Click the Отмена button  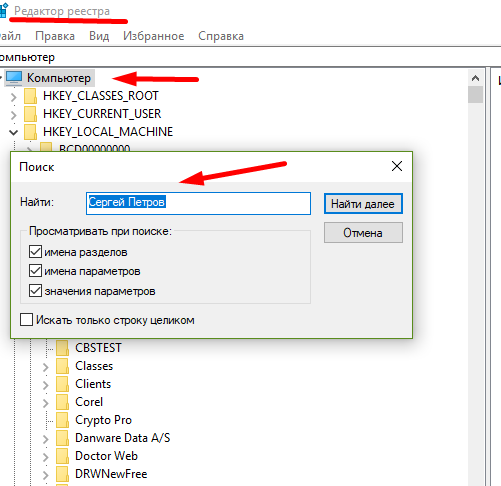coord(363,233)
